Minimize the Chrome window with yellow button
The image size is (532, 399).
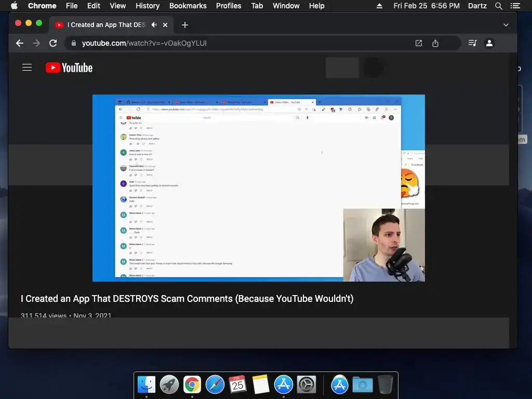pyautogui.click(x=29, y=23)
